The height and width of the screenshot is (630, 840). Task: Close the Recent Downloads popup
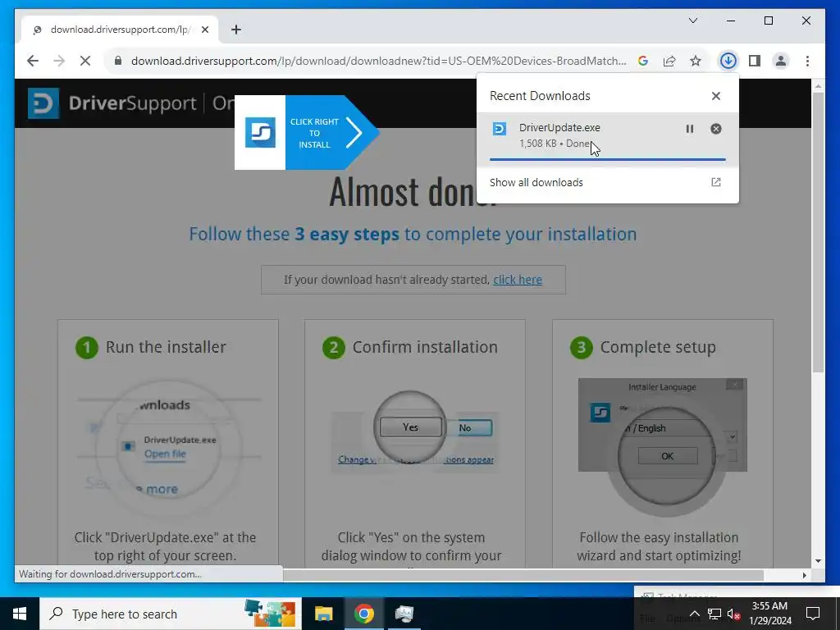(715, 96)
